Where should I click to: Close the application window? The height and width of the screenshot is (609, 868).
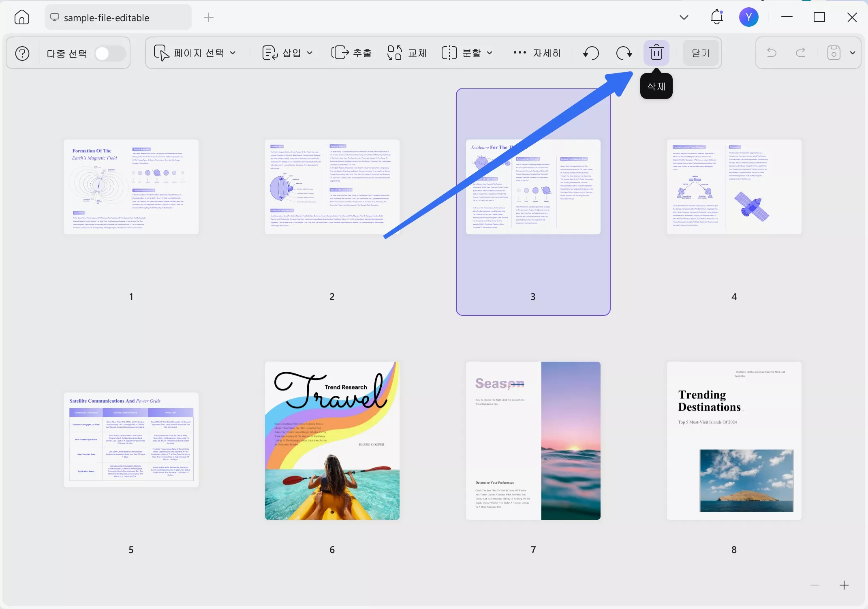pos(852,17)
